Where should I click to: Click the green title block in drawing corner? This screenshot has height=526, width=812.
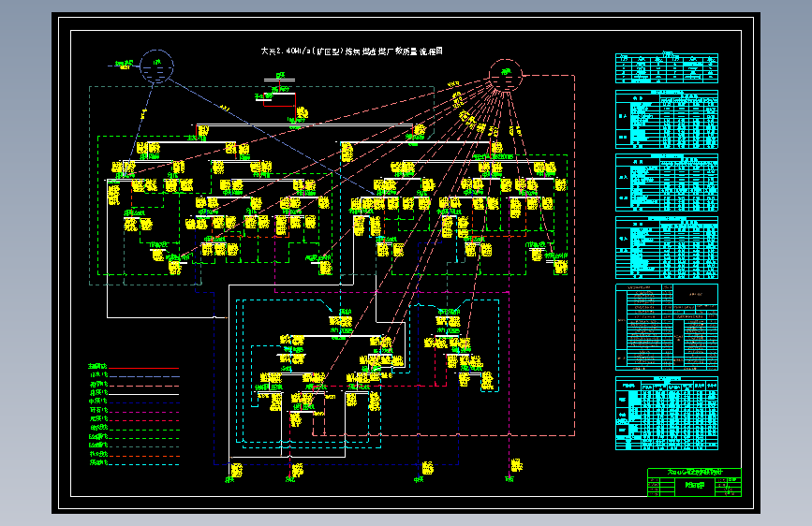(x=694, y=482)
